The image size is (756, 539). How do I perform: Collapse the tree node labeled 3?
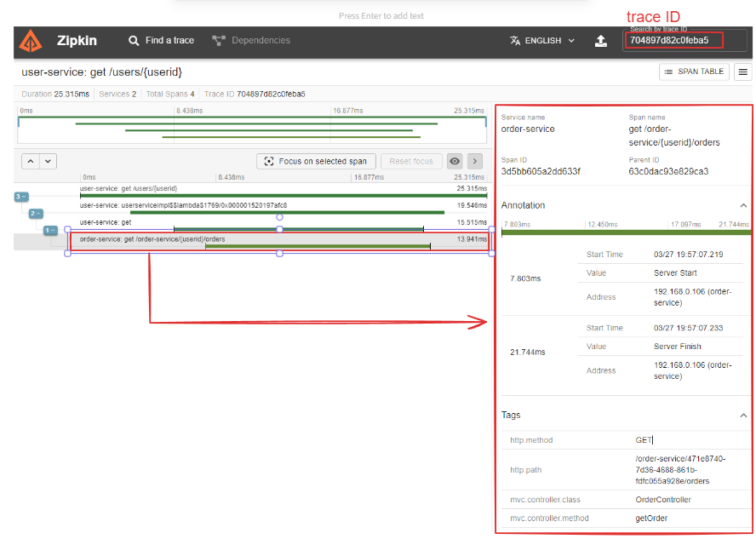21,197
